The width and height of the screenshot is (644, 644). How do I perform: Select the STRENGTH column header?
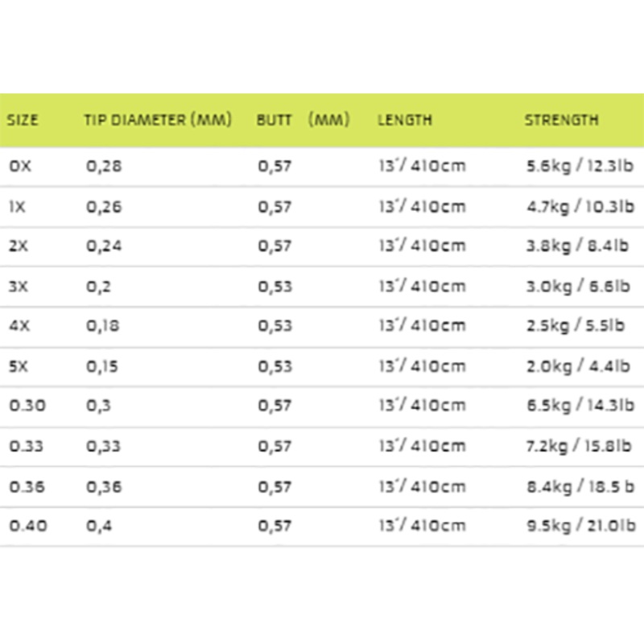pyautogui.click(x=561, y=121)
